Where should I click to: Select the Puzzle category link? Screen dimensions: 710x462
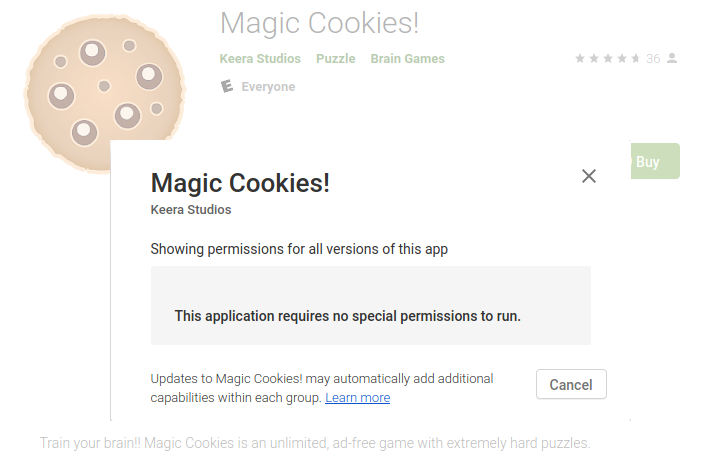[x=336, y=59]
